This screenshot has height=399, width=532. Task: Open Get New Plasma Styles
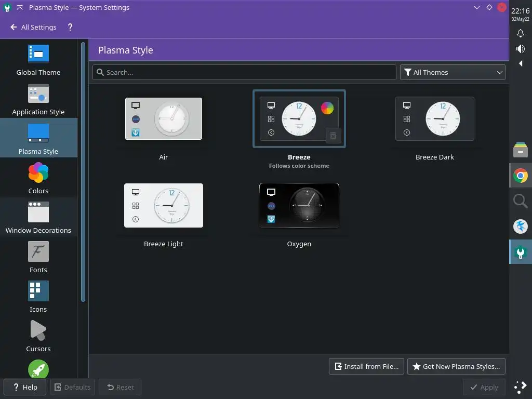tap(456, 366)
